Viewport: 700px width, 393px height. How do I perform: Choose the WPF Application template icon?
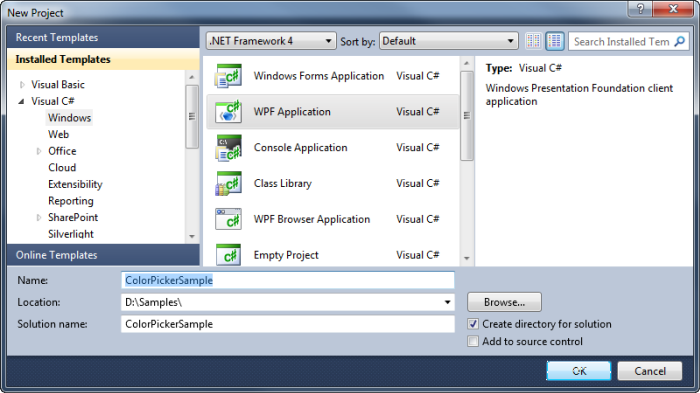(228, 112)
